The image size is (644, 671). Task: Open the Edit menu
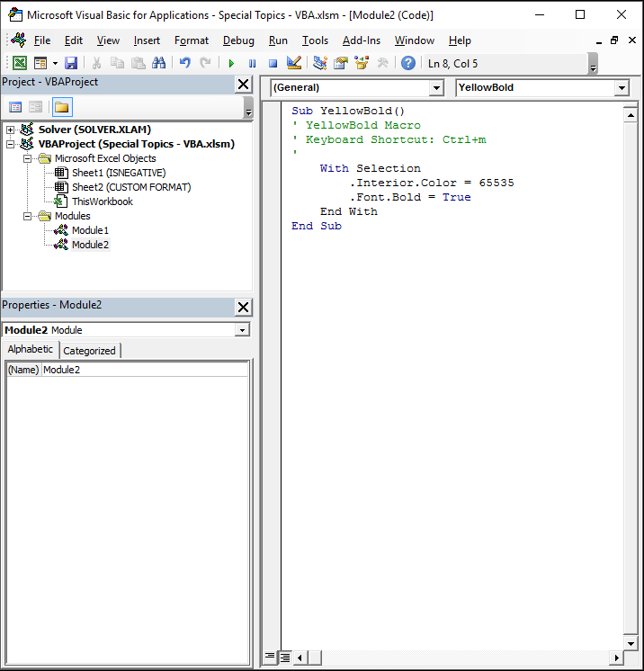[74, 40]
